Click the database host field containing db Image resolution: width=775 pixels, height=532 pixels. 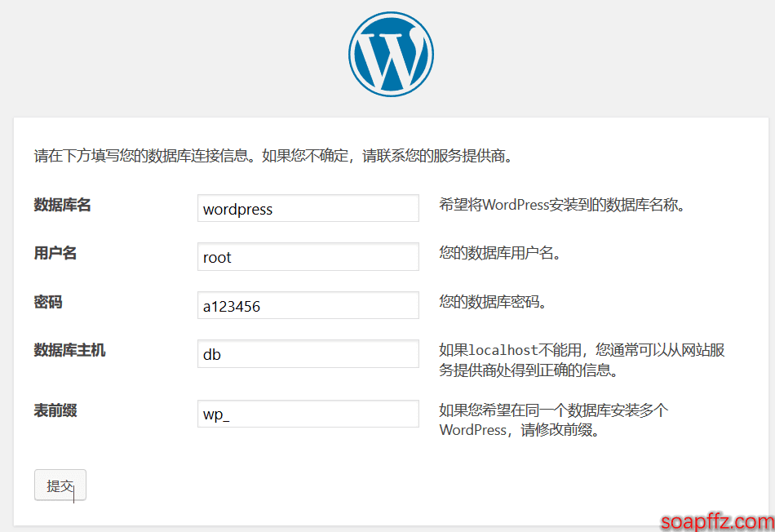click(308, 353)
